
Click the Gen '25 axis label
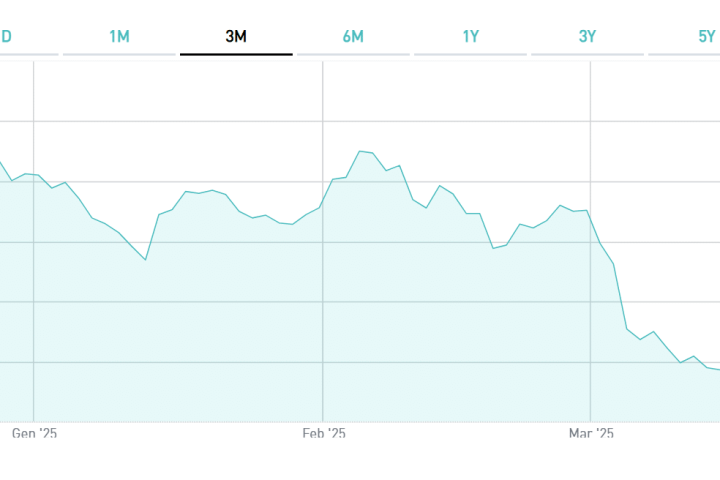[35, 434]
